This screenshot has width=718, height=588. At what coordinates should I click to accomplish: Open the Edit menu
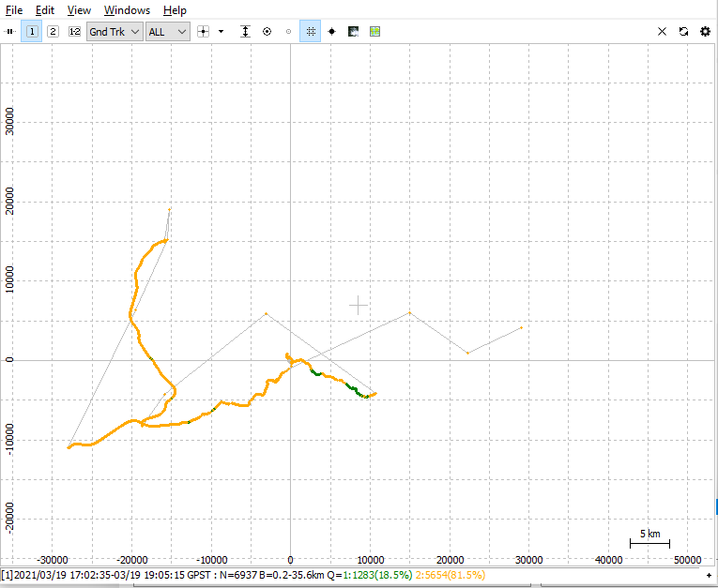click(x=45, y=10)
